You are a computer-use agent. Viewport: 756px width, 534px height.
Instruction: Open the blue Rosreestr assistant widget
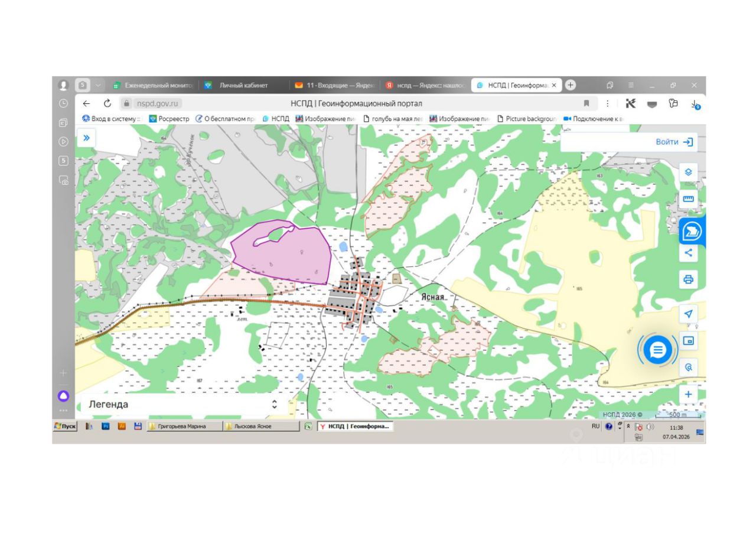692,232
